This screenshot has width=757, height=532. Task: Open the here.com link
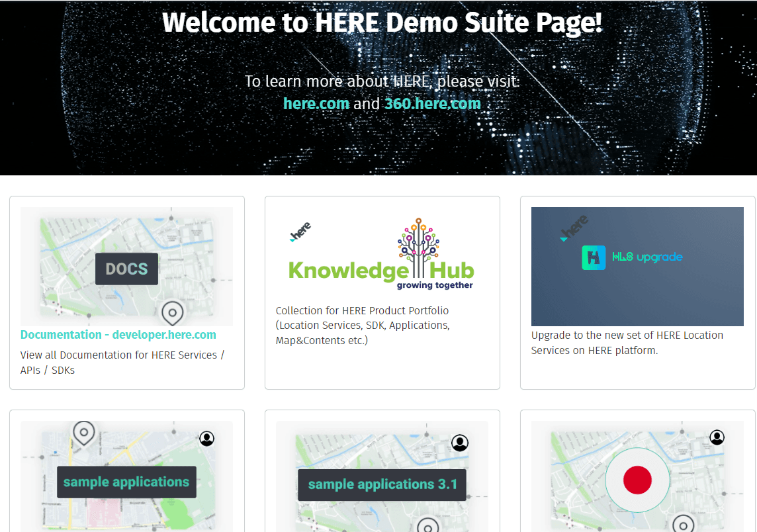coord(316,104)
